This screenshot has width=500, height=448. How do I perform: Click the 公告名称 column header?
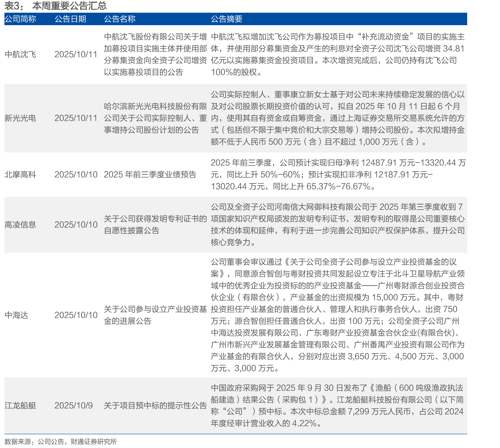pyautogui.click(x=120, y=19)
